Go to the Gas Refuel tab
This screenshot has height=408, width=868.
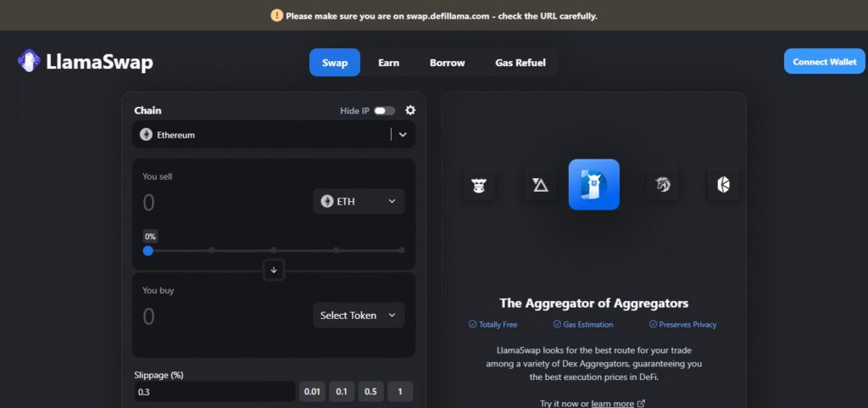520,63
